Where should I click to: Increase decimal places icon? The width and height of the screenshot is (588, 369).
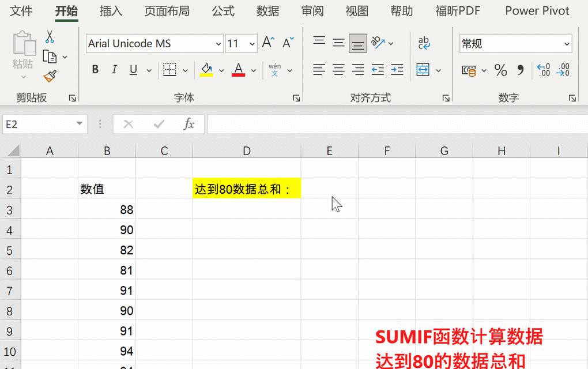coord(544,70)
